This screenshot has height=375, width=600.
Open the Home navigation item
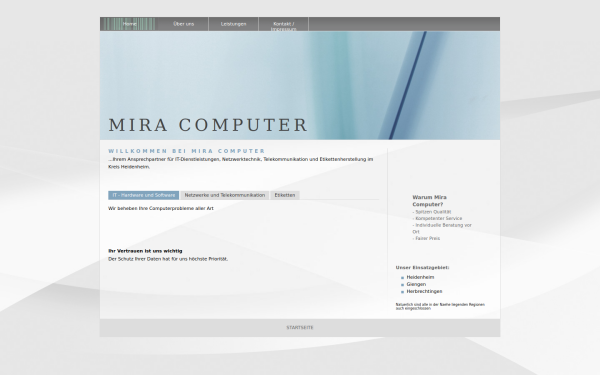coord(129,24)
